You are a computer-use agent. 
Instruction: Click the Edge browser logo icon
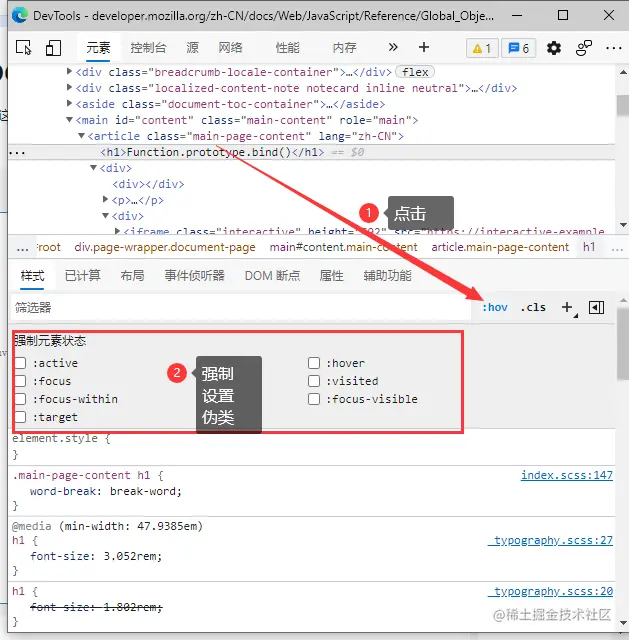point(20,16)
